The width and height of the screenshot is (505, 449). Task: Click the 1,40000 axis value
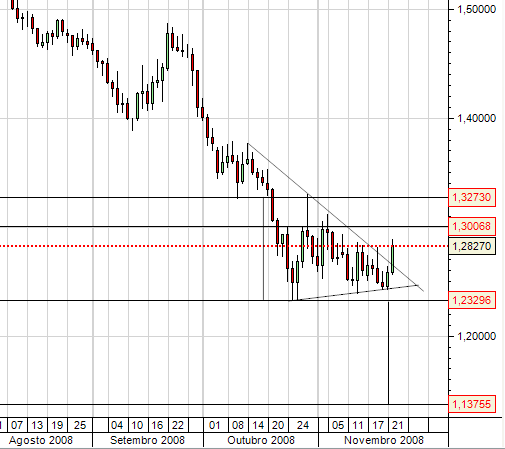coord(476,118)
